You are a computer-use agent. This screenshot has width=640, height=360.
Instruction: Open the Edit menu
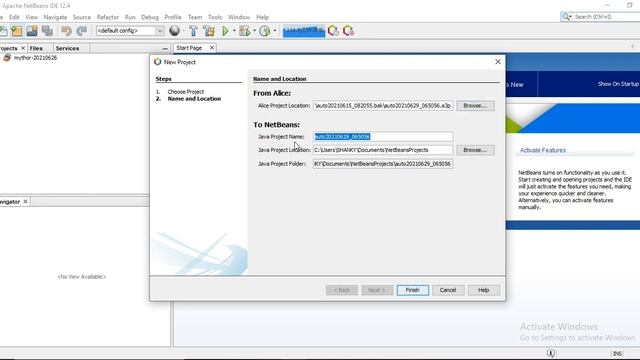tap(14, 17)
